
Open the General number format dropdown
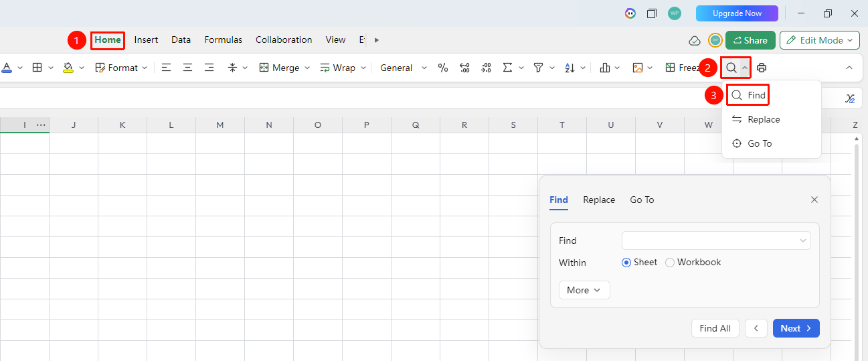(x=404, y=68)
